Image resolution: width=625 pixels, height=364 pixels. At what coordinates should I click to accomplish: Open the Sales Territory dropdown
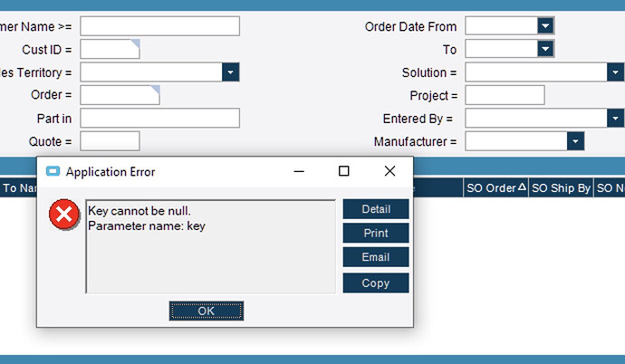(x=230, y=72)
